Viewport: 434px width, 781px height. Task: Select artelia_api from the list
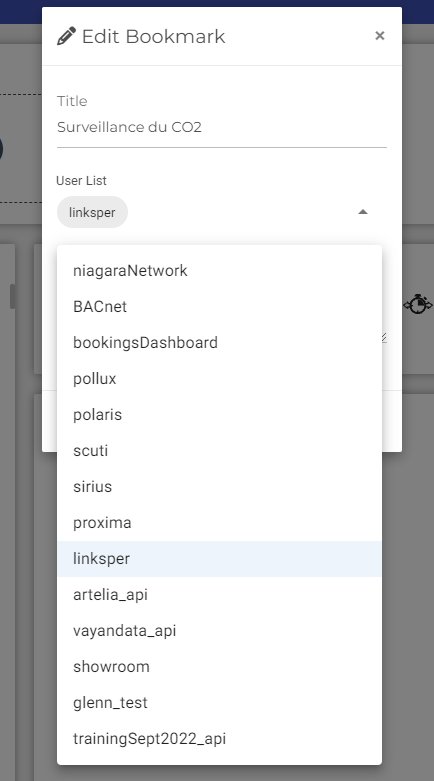point(219,595)
